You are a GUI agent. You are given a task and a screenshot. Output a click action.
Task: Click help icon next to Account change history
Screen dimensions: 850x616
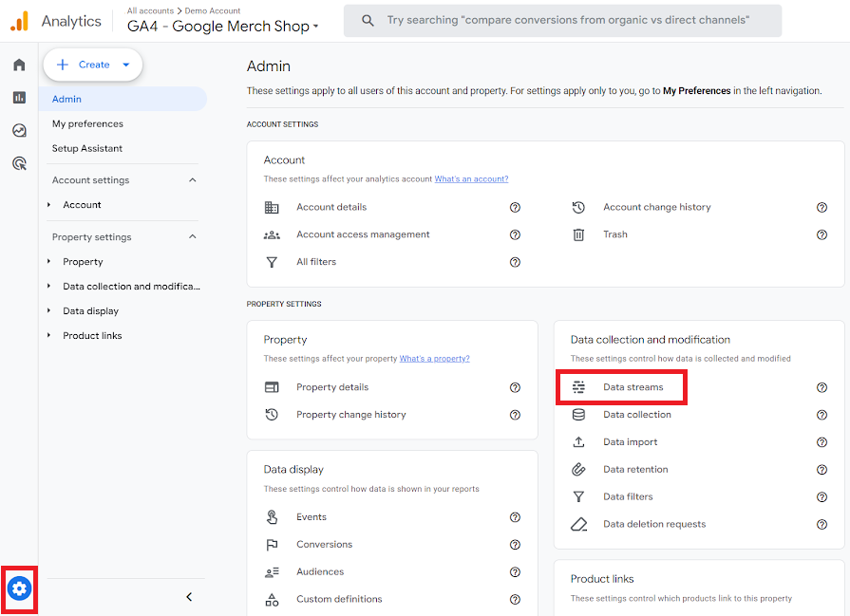[822, 208]
